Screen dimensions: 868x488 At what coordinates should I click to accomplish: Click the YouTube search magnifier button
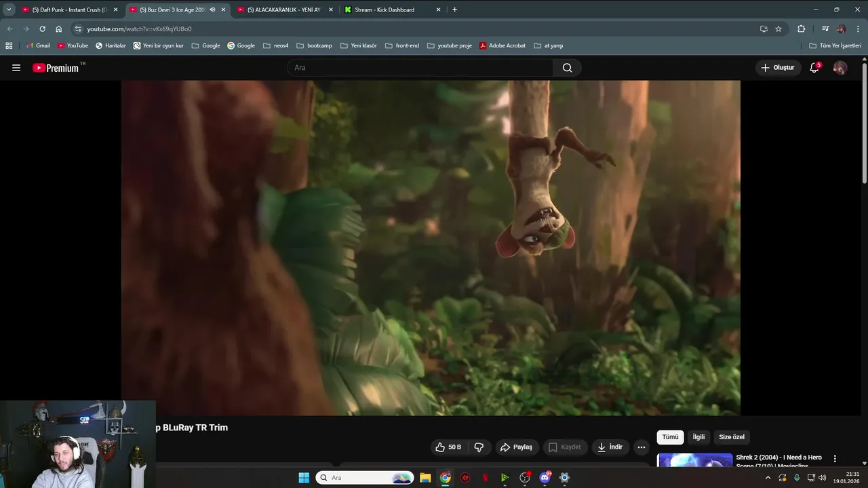[x=567, y=68]
